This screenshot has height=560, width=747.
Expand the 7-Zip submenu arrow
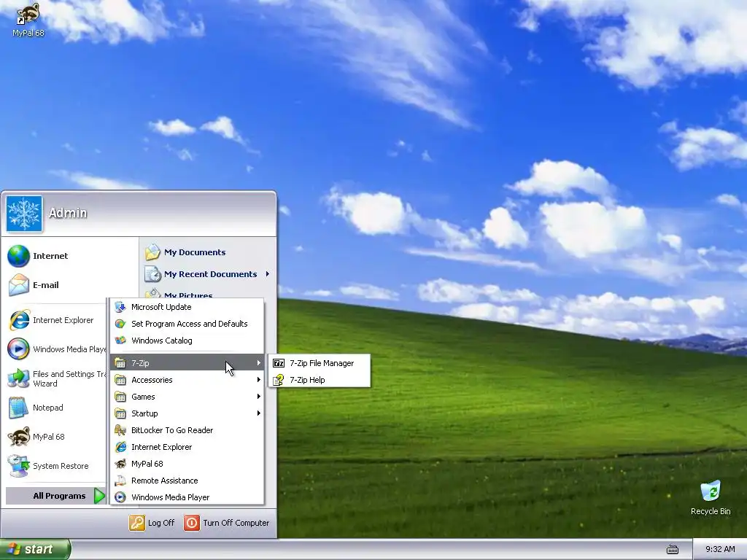point(259,363)
